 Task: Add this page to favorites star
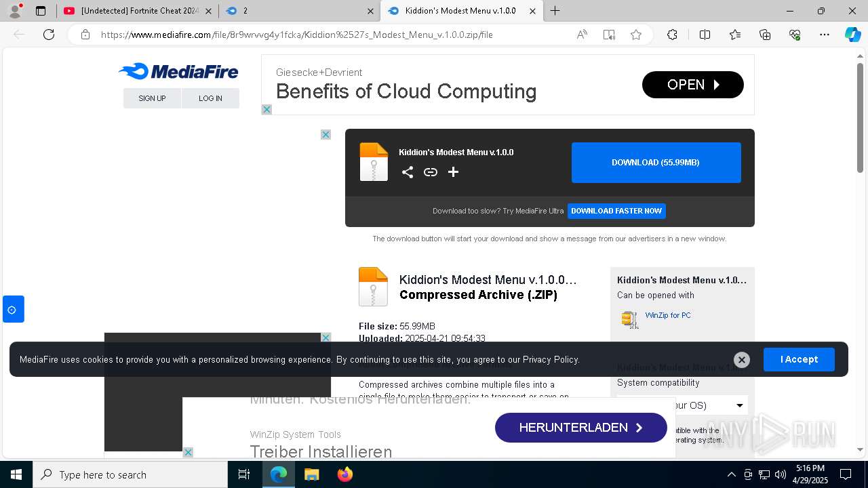point(636,35)
